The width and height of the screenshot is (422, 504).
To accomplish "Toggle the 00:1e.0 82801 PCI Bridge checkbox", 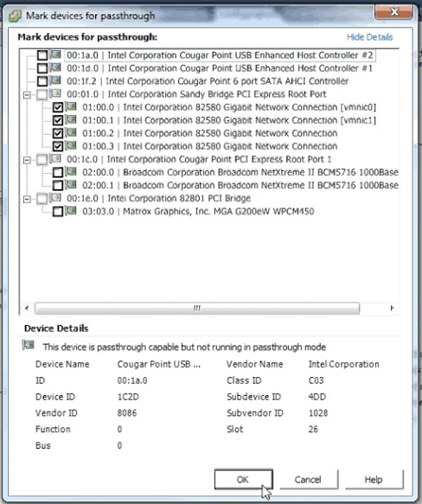I will (x=42, y=199).
